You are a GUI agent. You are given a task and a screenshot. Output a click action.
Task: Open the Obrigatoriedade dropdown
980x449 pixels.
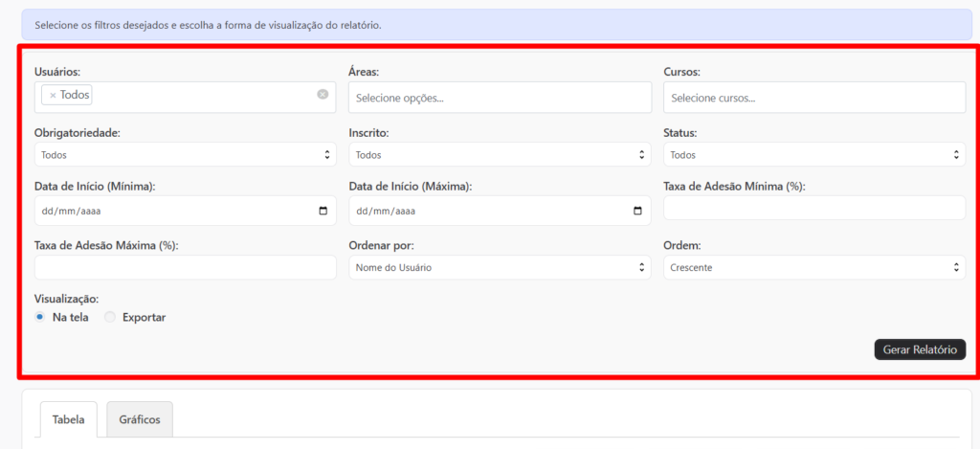tap(185, 154)
